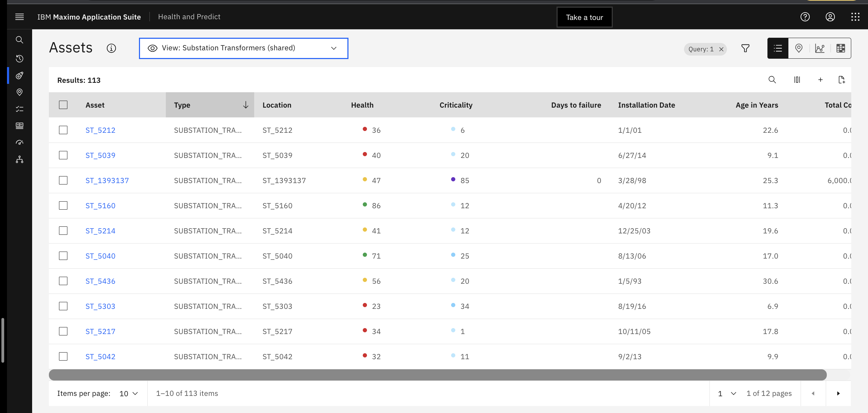
Task: Open the sidebar monitor dashboard icon
Action: pos(20,125)
